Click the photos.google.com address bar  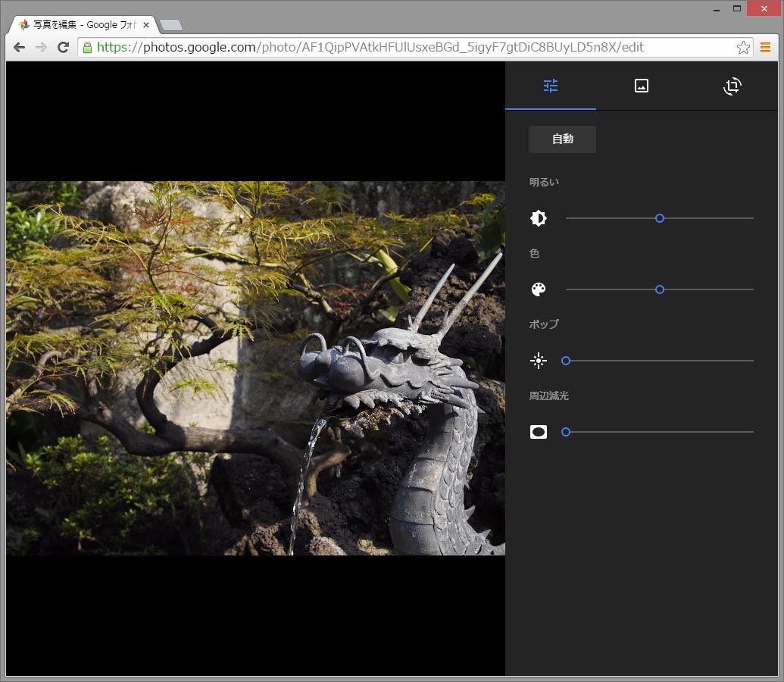(415, 48)
